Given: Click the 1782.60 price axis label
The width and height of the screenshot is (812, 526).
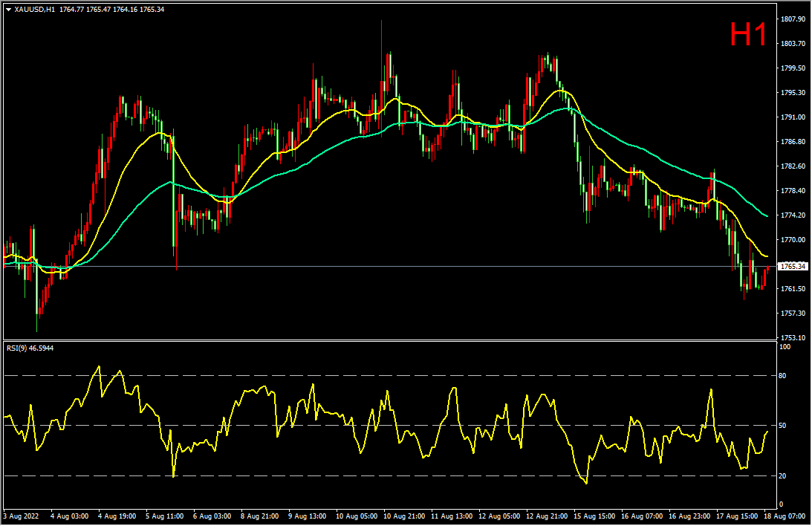Looking at the screenshot, I should (x=793, y=166).
